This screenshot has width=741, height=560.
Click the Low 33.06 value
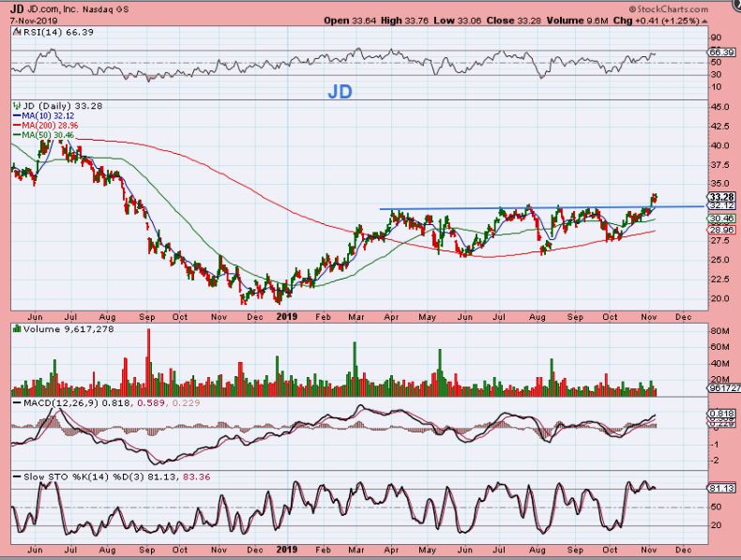pyautogui.click(x=458, y=21)
